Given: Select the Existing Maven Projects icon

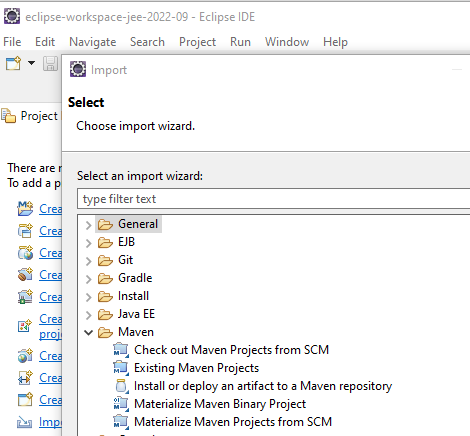Looking at the screenshot, I should [x=120, y=368].
